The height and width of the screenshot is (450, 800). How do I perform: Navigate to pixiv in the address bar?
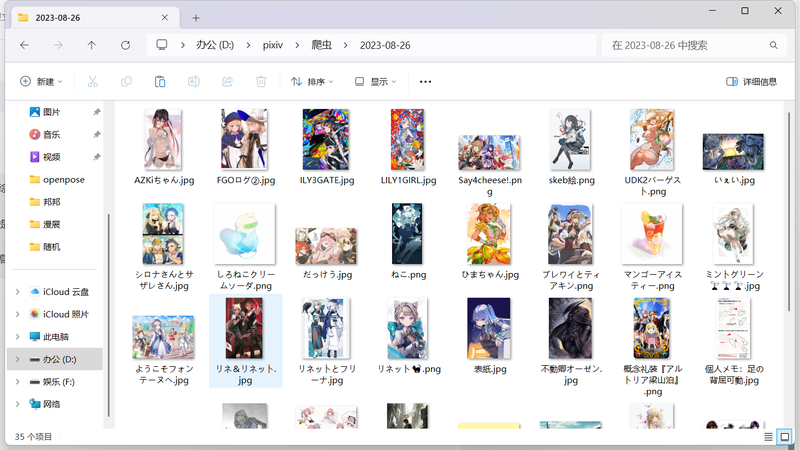pos(272,45)
